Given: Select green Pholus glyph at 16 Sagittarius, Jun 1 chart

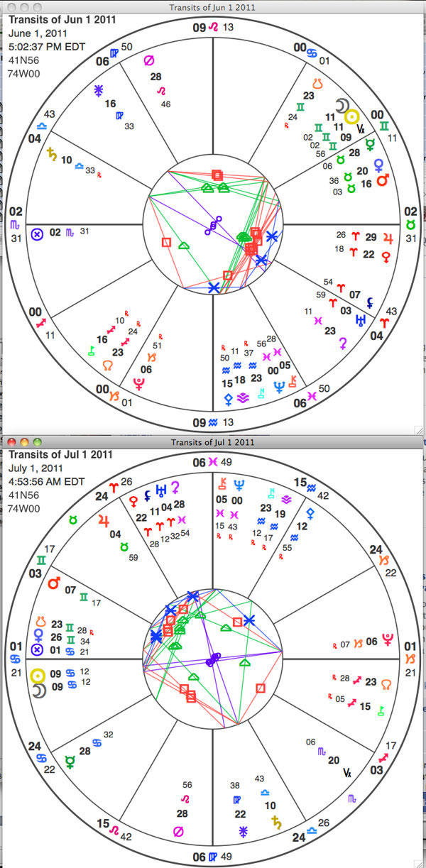Looking at the screenshot, I should point(91,349).
